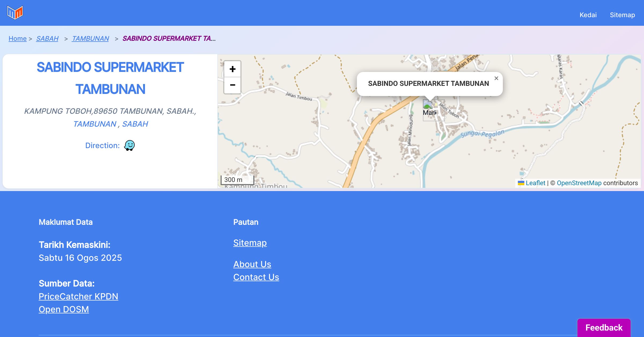Open About Us page
This screenshot has height=337, width=644.
pyautogui.click(x=252, y=264)
